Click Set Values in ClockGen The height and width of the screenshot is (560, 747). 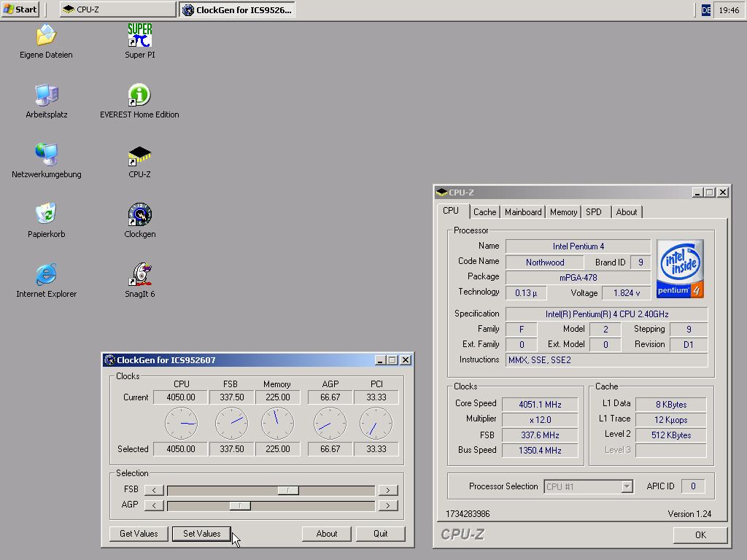pyautogui.click(x=201, y=534)
